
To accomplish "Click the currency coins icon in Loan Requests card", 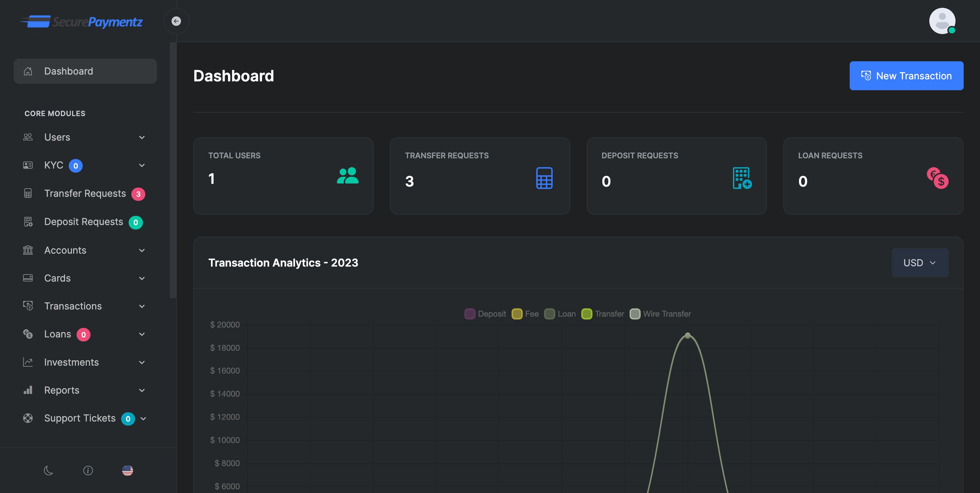I will 937,178.
